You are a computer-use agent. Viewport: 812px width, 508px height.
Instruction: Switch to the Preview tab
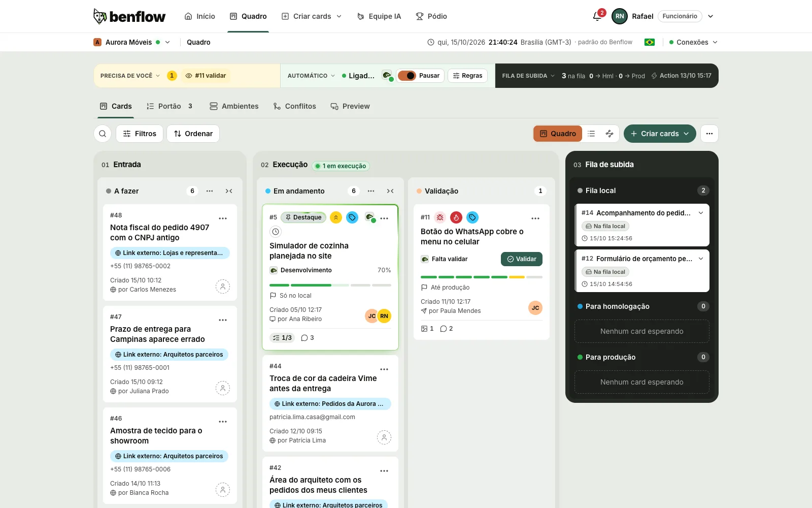tap(350, 106)
